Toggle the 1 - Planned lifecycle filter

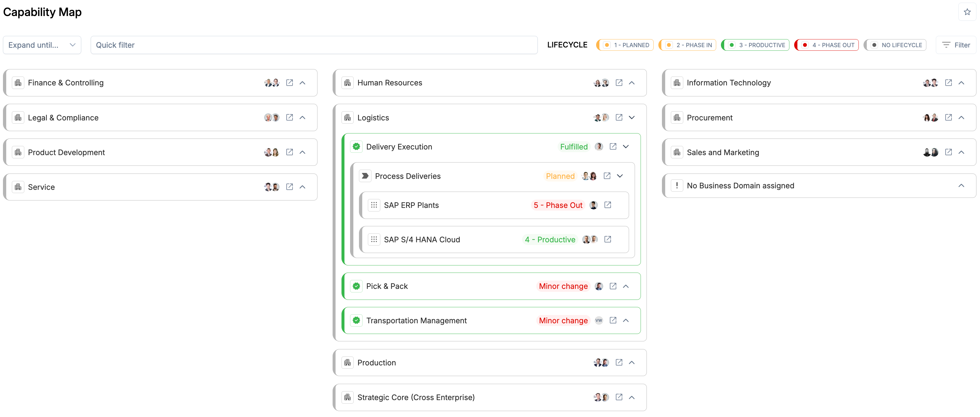[x=625, y=45]
